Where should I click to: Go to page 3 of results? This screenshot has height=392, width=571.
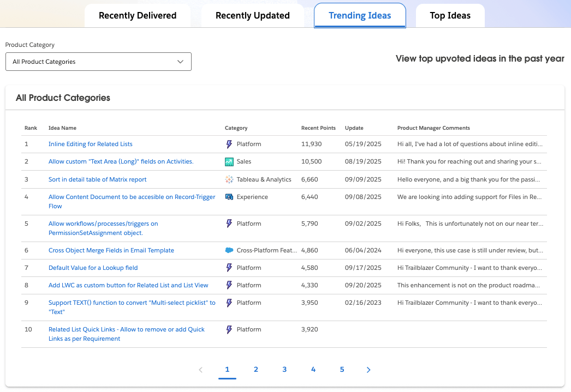pyautogui.click(x=284, y=370)
